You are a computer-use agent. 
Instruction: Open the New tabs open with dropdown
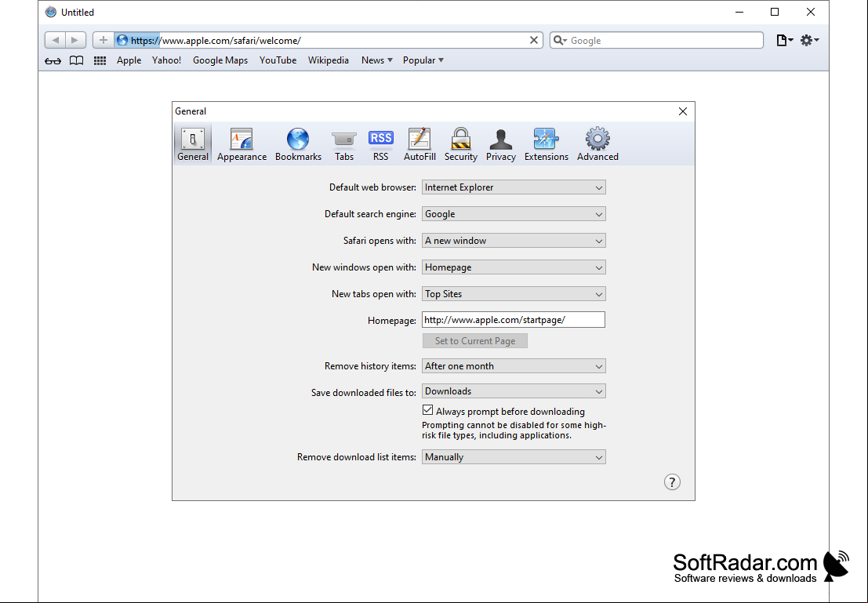[x=514, y=293]
